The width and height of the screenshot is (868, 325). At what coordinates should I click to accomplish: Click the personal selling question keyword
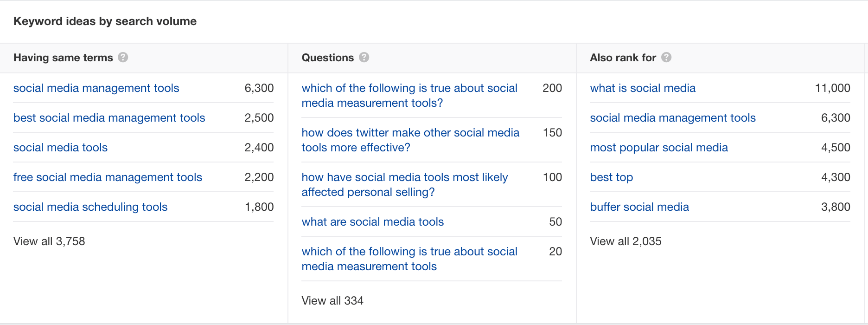pos(404,185)
